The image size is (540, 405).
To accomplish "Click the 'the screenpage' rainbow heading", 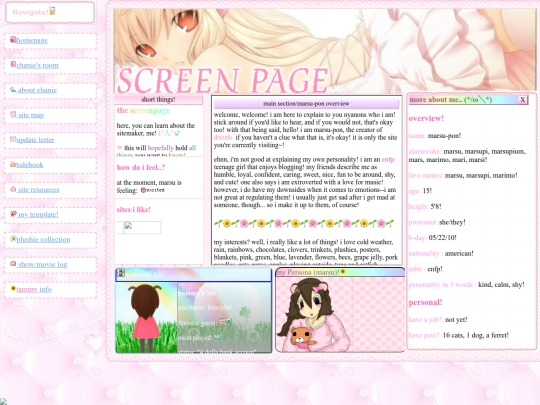I will 143,111.
